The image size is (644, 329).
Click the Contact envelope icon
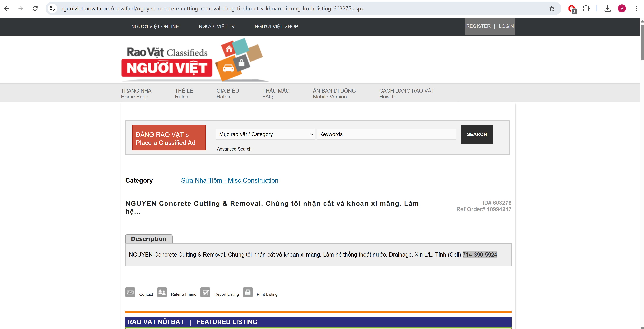(130, 292)
